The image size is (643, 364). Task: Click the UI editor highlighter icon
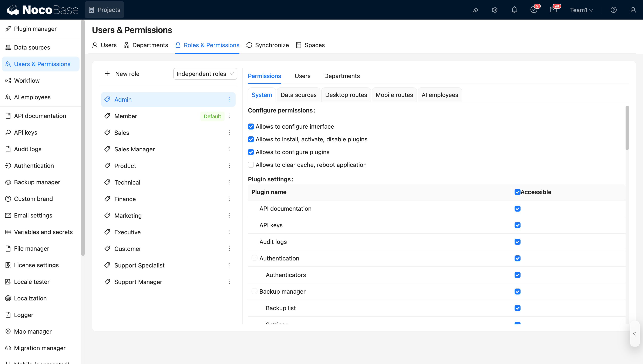click(x=475, y=10)
